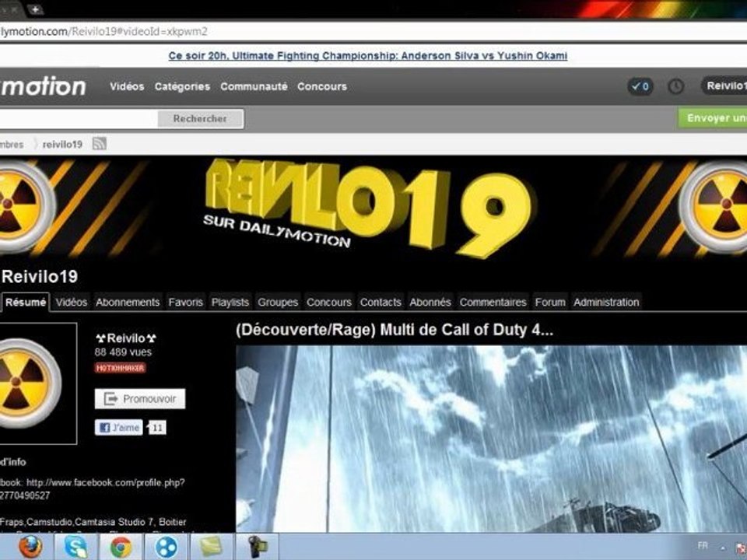Image resolution: width=747 pixels, height=560 pixels.
Task: Open the blue film reel taskbar app
Action: click(x=166, y=547)
